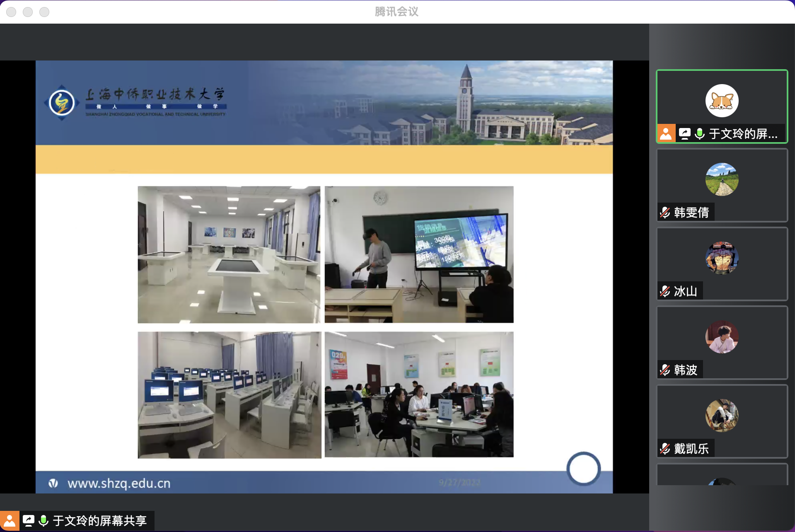This screenshot has width=795, height=532.
Task: Click the computer lab photo with blue screens
Action: click(x=229, y=394)
